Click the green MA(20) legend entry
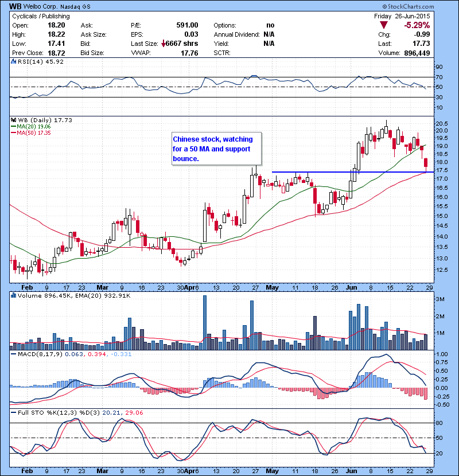The image size is (459, 476). pos(28,127)
